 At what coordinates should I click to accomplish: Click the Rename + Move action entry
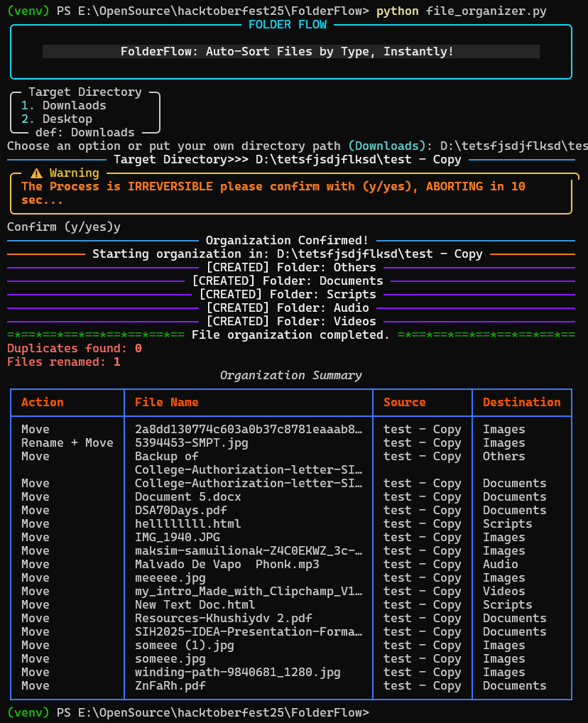(67, 442)
